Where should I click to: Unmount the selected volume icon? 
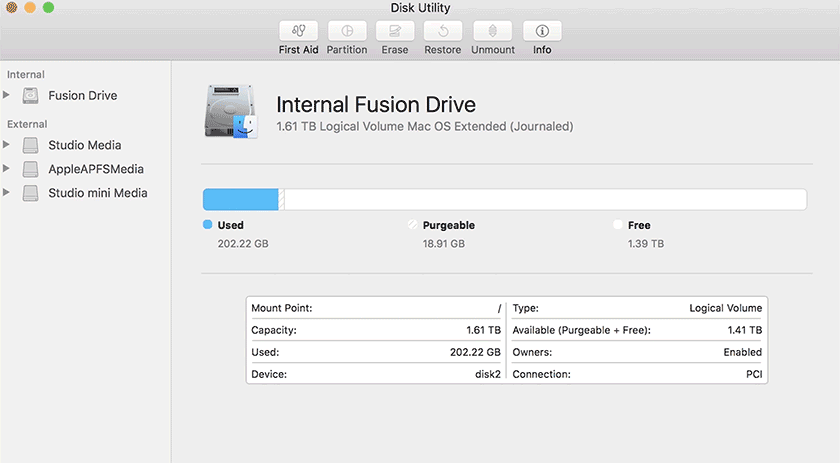tap(492, 31)
